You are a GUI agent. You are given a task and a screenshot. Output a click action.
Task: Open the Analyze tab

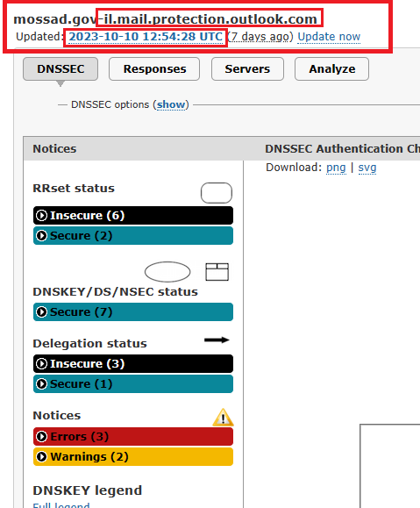click(x=331, y=69)
